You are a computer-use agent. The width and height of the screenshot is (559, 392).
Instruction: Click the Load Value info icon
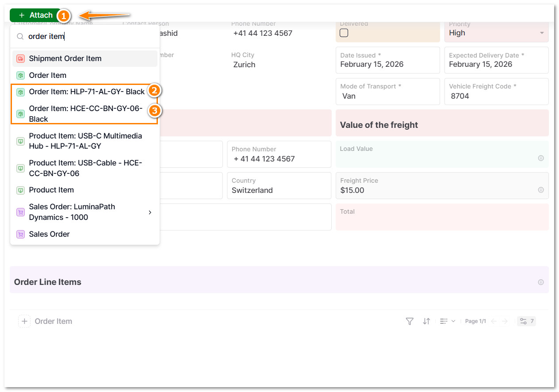pos(540,158)
